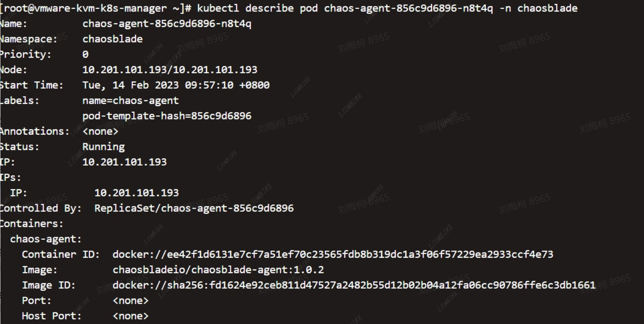Screen dimensions: 644x324
Task: Click the Annotations <none> value
Action: tap(101, 131)
